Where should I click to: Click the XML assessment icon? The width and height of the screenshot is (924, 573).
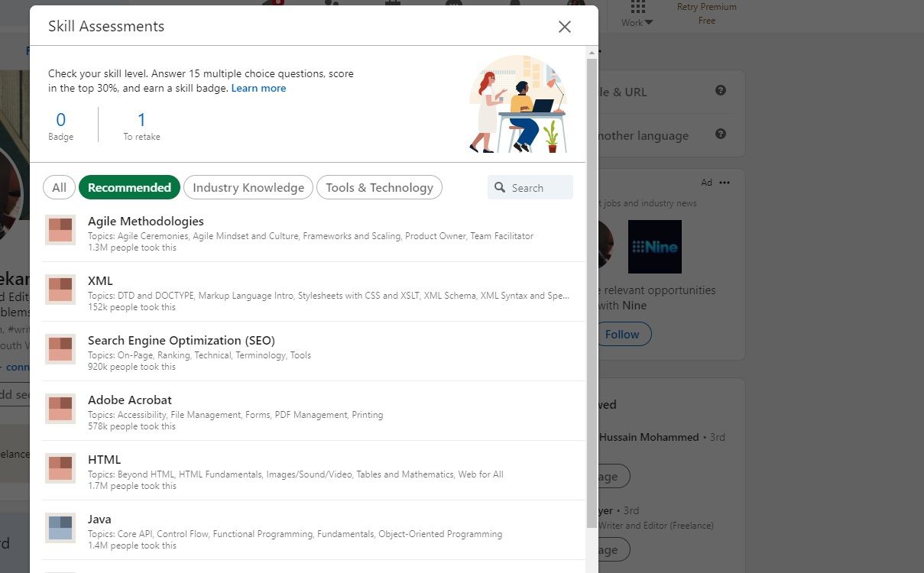tap(60, 290)
